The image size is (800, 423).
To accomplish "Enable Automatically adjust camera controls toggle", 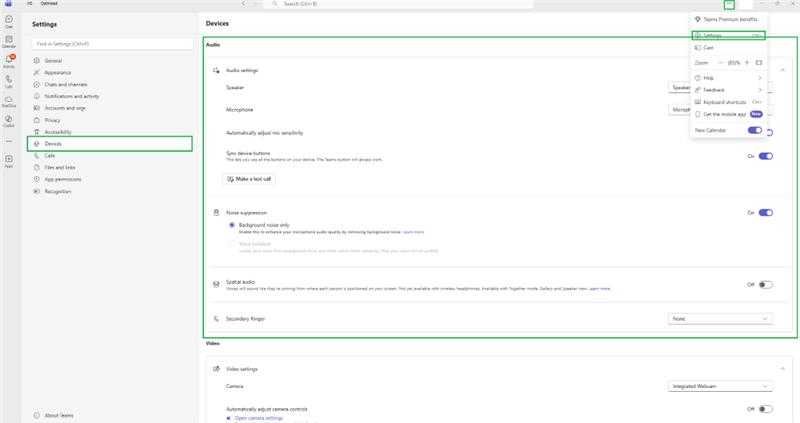I will pyautogui.click(x=765, y=409).
